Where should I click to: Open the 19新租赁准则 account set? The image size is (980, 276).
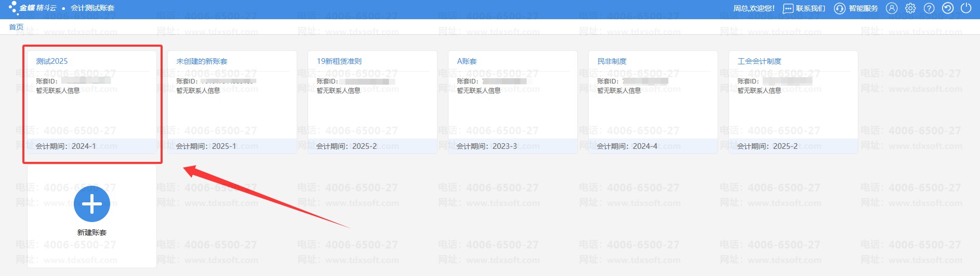click(x=339, y=61)
